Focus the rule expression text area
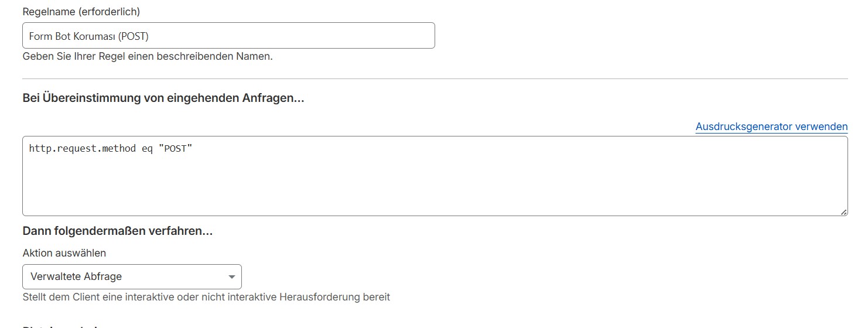The height and width of the screenshot is (328, 868). point(435,176)
